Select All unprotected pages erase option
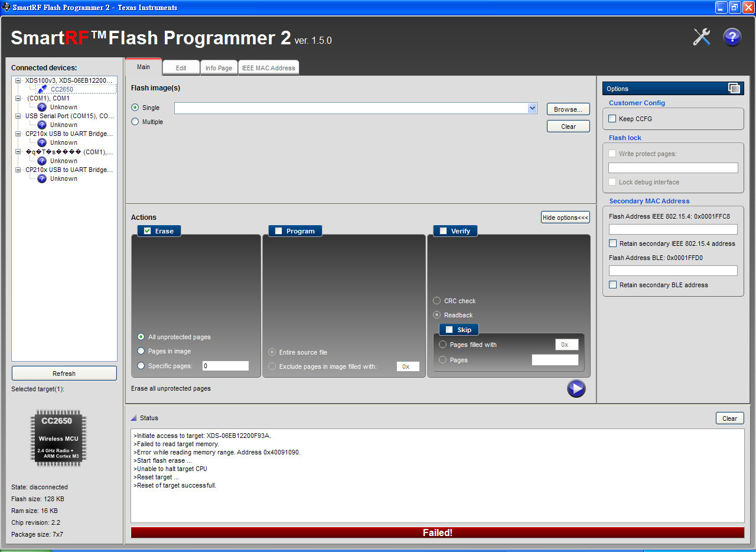756x552 pixels. pyautogui.click(x=141, y=337)
